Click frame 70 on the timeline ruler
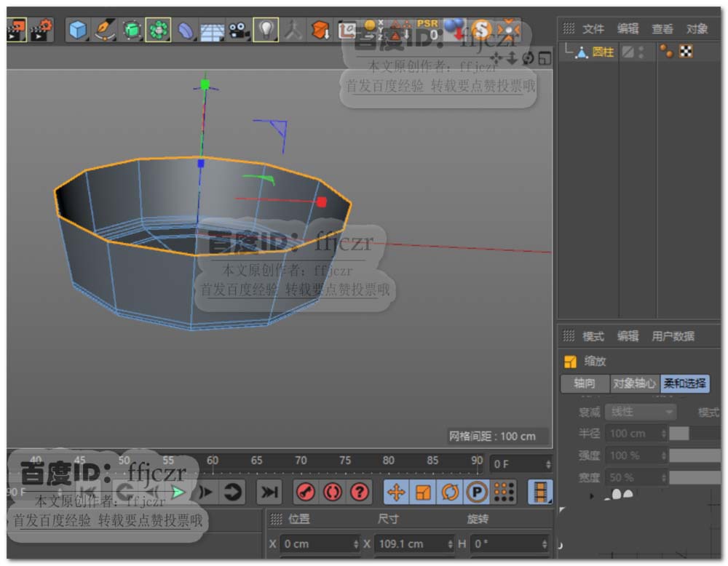The width and height of the screenshot is (728, 566). [301, 461]
